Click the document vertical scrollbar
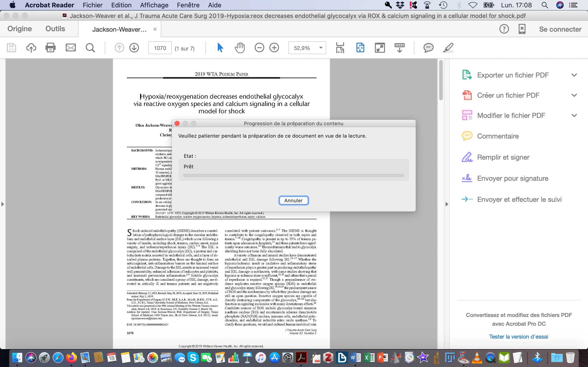588x367 pixels. tap(441, 80)
